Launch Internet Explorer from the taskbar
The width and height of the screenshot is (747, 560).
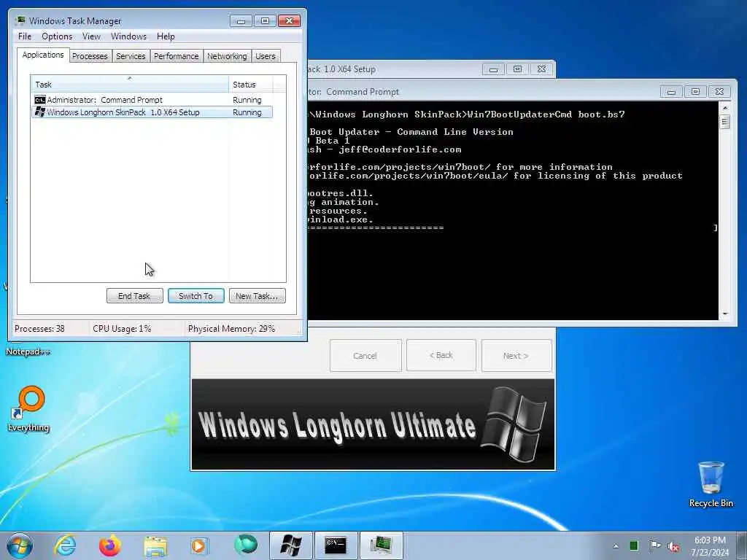click(x=65, y=545)
